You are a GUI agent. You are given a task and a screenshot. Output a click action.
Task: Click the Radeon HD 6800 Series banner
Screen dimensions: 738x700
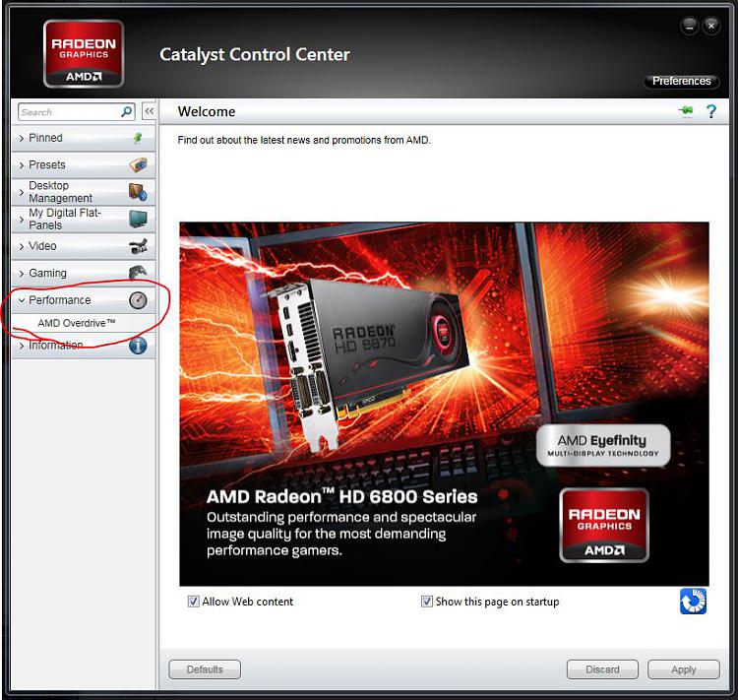(x=444, y=405)
